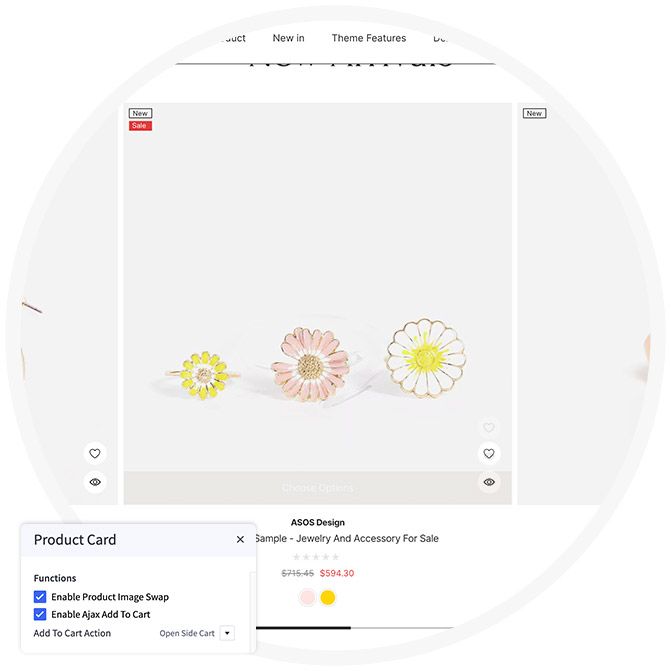Close the Product Card panel

pos(240,540)
